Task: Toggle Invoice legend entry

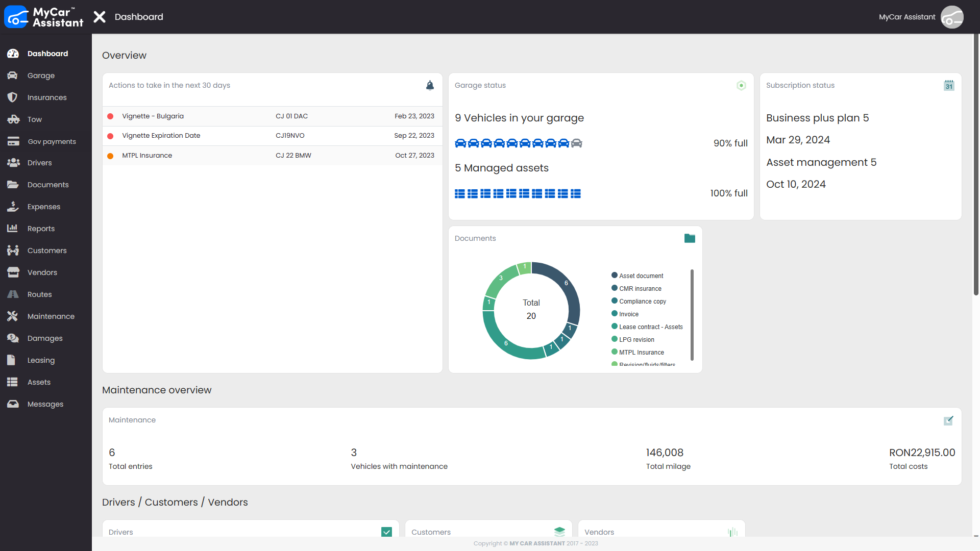Action: tap(625, 314)
